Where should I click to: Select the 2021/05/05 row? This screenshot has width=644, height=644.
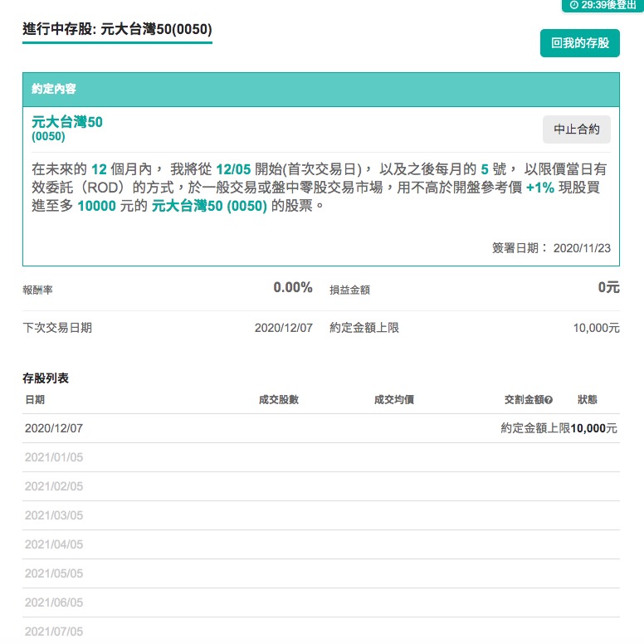[x=321, y=573]
